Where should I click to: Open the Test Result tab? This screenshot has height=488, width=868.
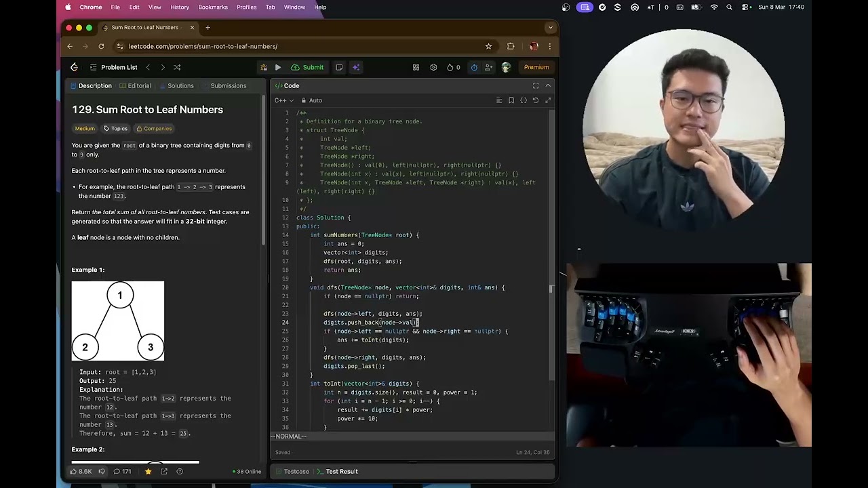[338, 471]
